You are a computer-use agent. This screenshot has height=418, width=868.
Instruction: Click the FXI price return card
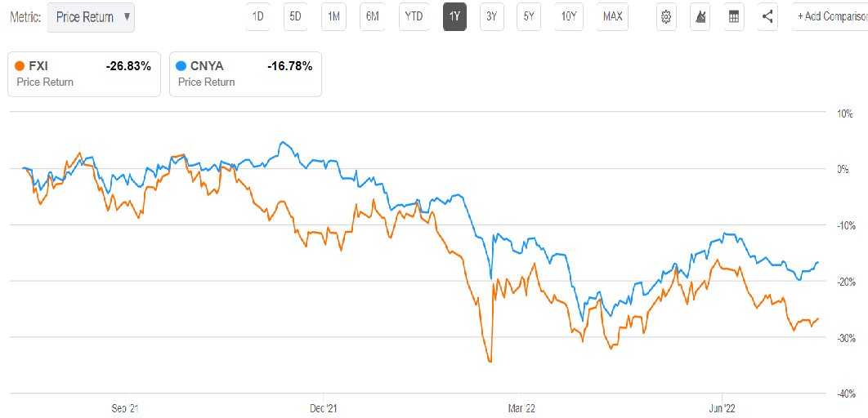[x=84, y=74]
